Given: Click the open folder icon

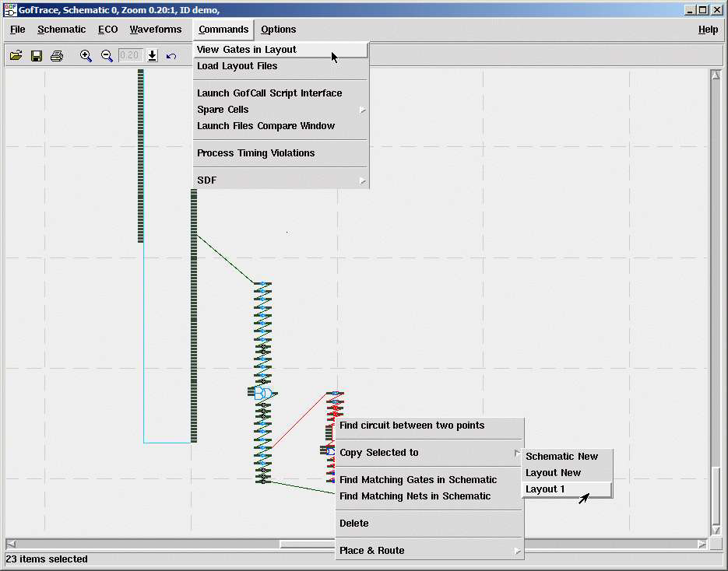Looking at the screenshot, I should (x=16, y=56).
